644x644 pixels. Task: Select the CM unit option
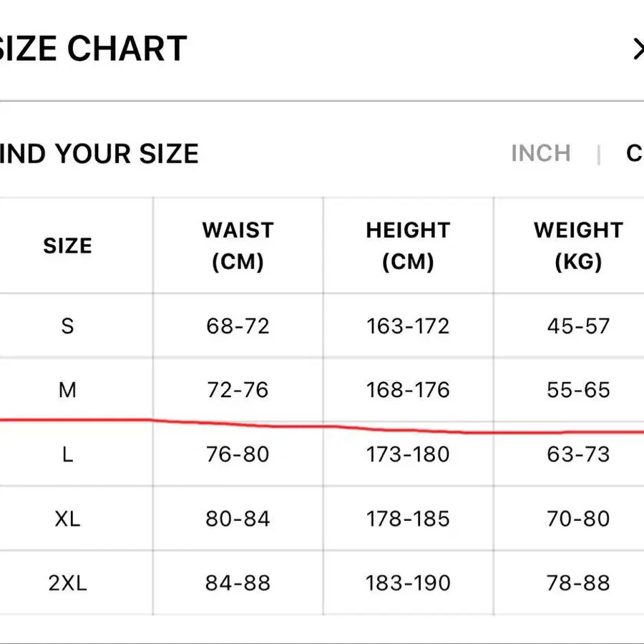tap(635, 153)
